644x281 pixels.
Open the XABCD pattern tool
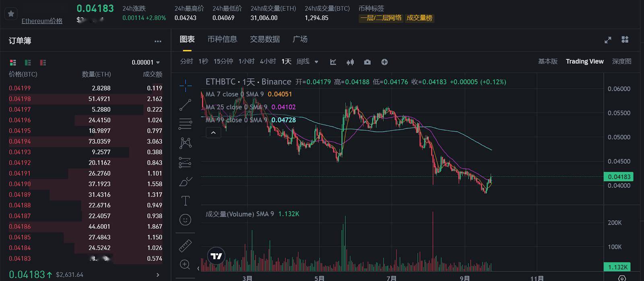pos(185,143)
